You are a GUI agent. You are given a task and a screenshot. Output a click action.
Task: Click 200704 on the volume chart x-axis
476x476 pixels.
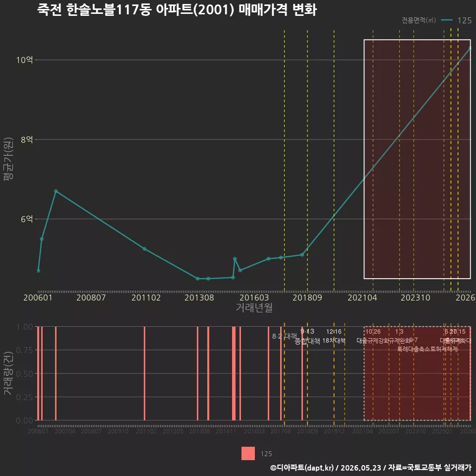click(x=64, y=431)
